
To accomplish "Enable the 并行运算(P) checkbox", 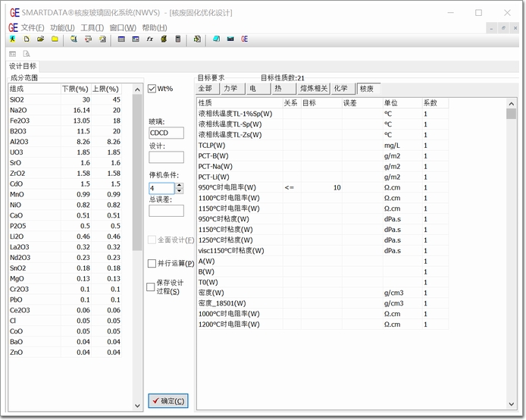I will pyautogui.click(x=152, y=264).
